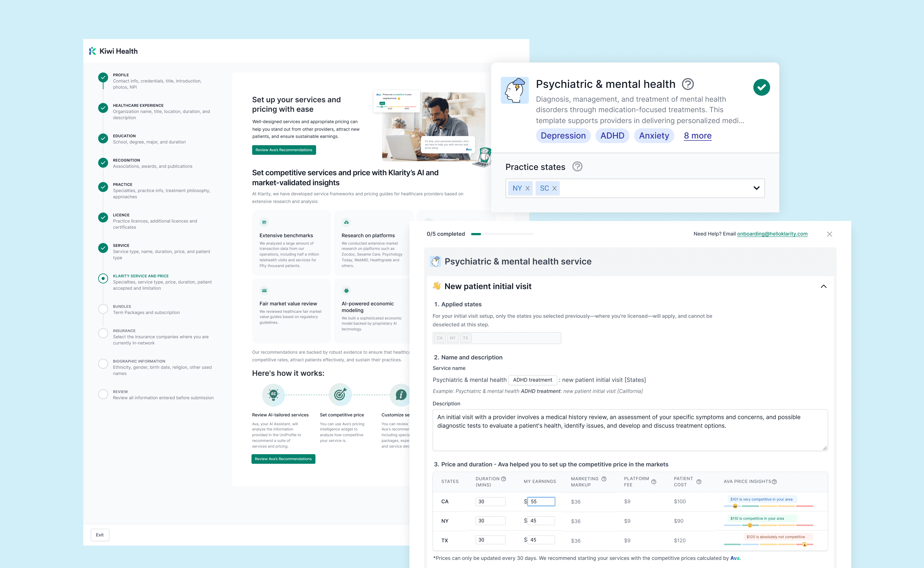Open the Recognition step
The image size is (924, 568).
(x=153, y=163)
